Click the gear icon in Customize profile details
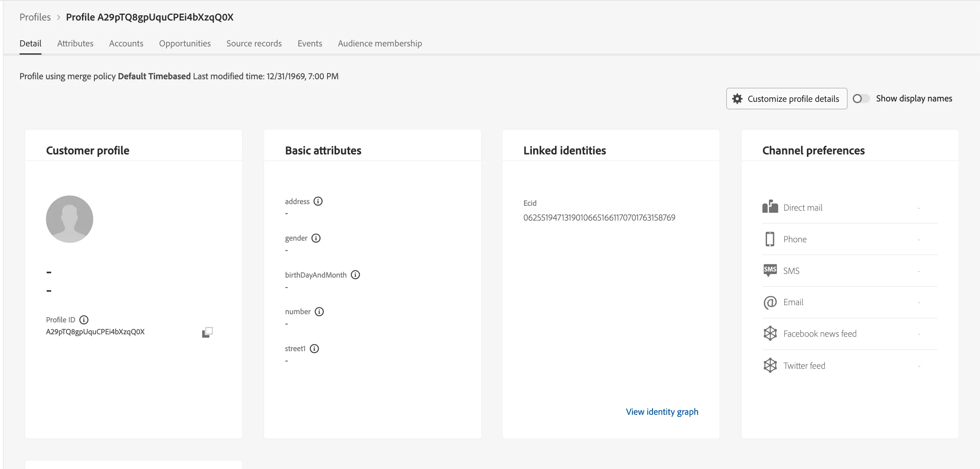This screenshot has height=469, width=980. point(737,99)
